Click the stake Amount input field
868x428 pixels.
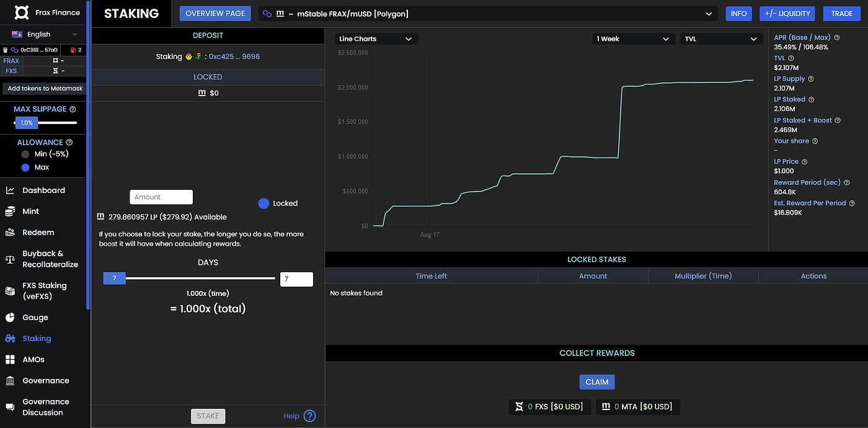(x=161, y=197)
